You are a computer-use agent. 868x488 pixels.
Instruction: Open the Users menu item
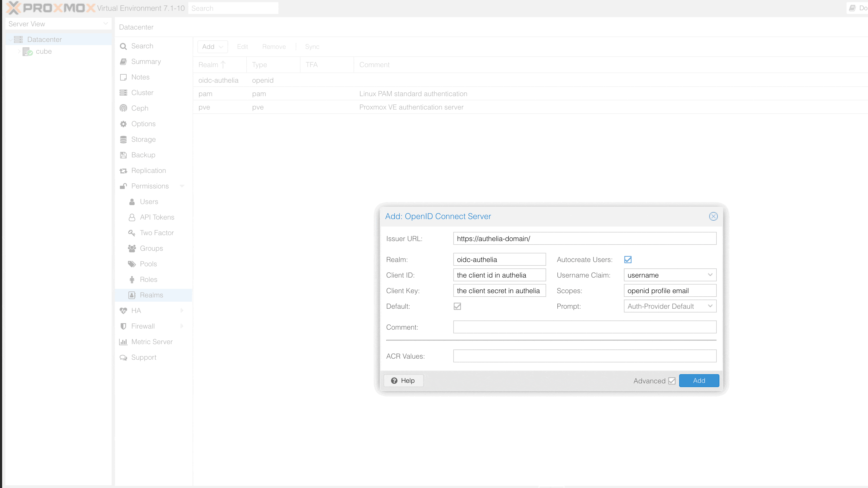[x=154, y=202]
